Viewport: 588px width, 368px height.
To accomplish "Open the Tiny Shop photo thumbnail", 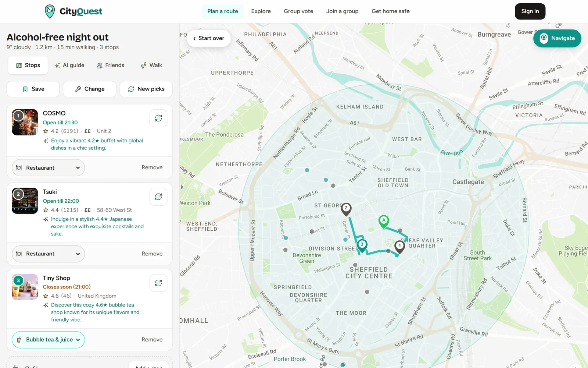I will [x=25, y=287].
